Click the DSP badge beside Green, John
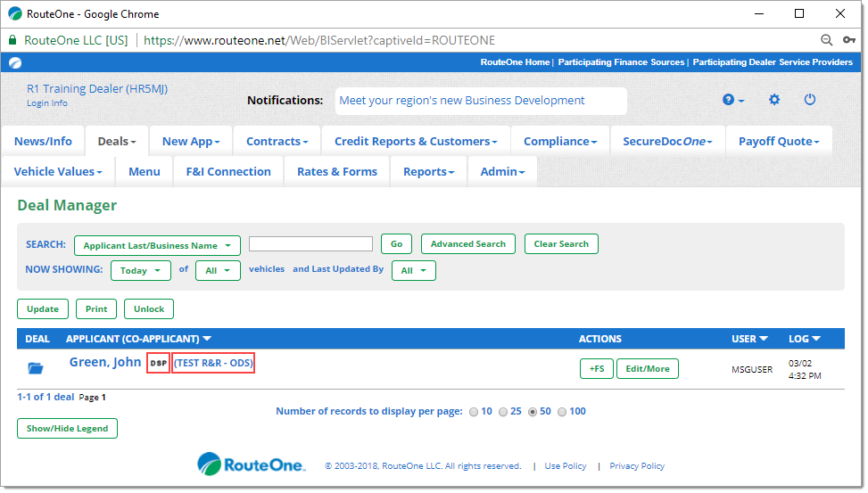Image resolution: width=868 pixels, height=493 pixels. pos(158,363)
